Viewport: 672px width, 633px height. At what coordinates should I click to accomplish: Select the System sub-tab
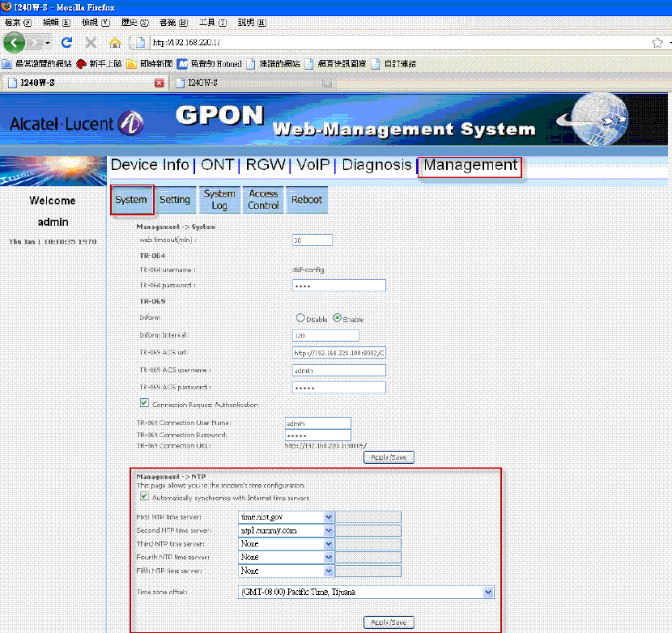point(131,200)
